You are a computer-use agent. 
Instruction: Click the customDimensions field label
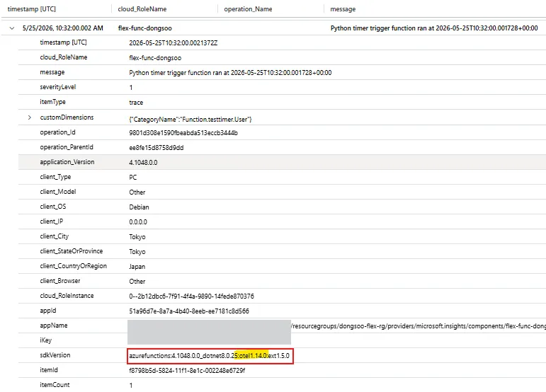point(67,117)
